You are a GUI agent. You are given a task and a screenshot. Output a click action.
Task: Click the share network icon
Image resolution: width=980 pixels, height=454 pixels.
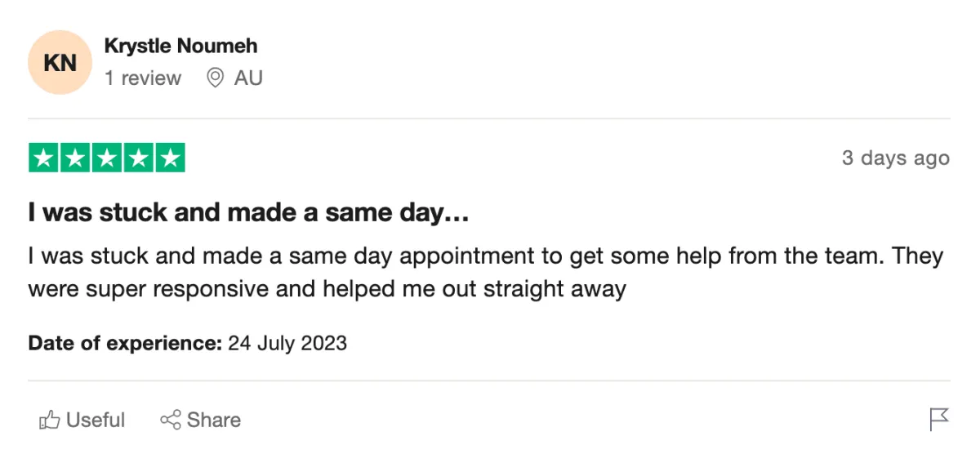point(170,421)
